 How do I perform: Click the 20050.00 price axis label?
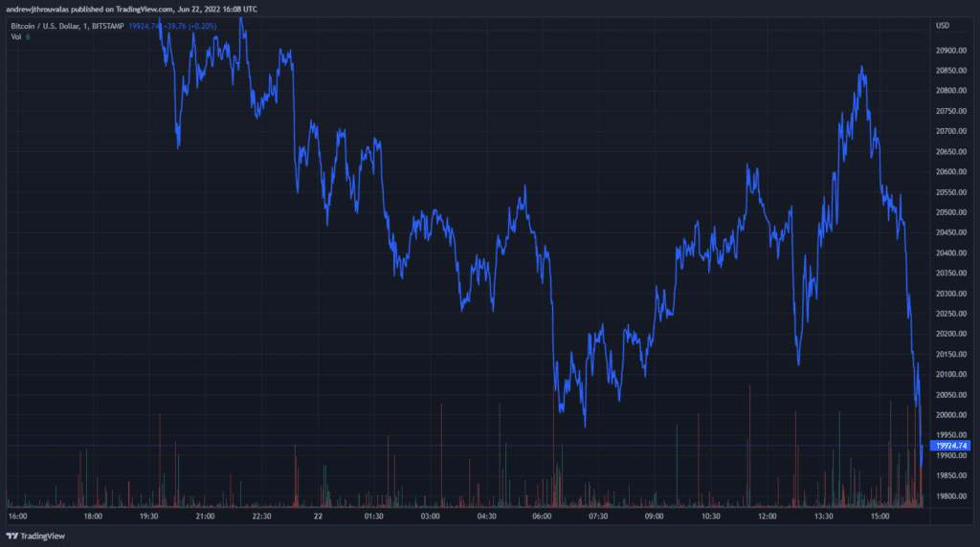(x=951, y=395)
